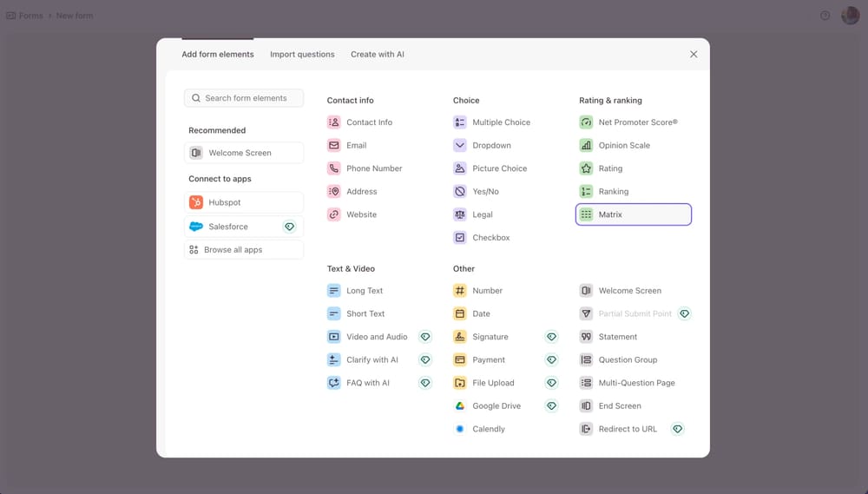Viewport: 868px width, 494px height.
Task: Open the Create with AI tab
Action: coord(377,55)
